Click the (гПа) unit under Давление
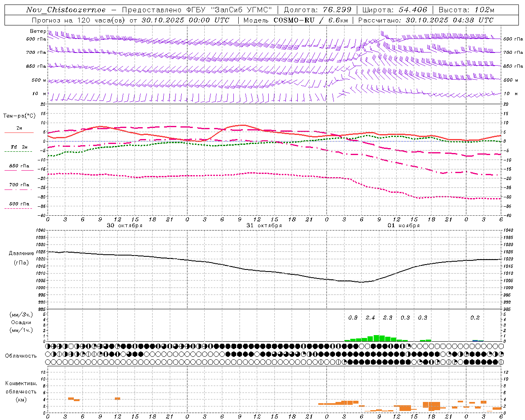This screenshot has height=420, width=525. tap(21, 262)
